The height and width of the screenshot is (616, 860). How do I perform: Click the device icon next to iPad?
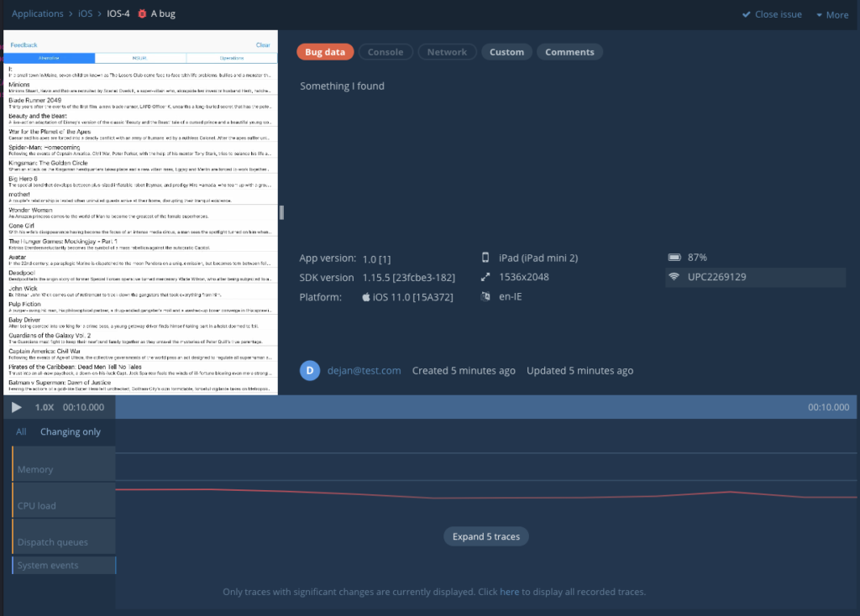[485, 258]
